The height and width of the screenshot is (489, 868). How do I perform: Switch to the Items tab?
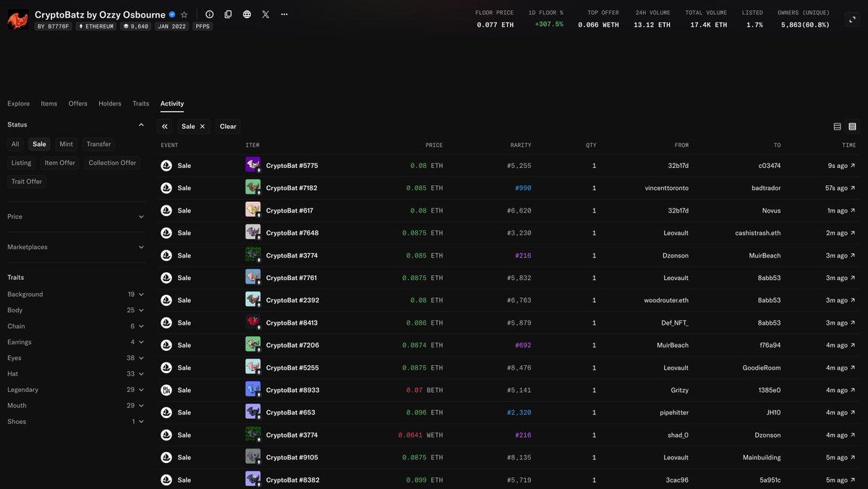coord(49,103)
